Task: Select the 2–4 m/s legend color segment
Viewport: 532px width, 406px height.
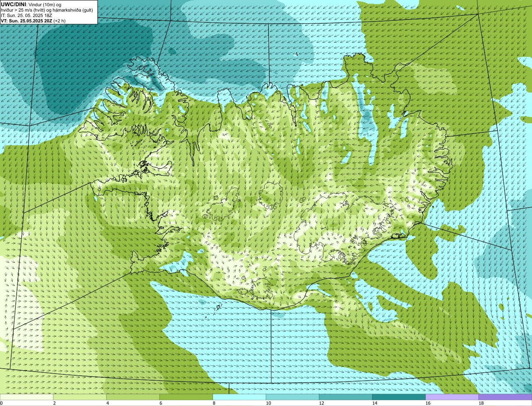Action: click(80, 397)
